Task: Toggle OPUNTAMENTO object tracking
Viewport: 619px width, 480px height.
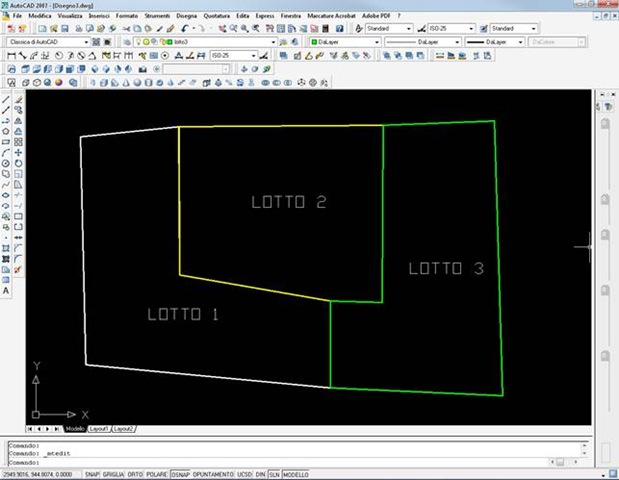Action: point(213,474)
